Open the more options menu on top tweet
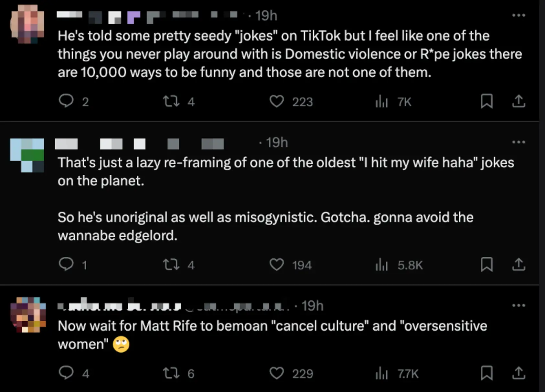The height and width of the screenshot is (392, 545). pyautogui.click(x=518, y=15)
